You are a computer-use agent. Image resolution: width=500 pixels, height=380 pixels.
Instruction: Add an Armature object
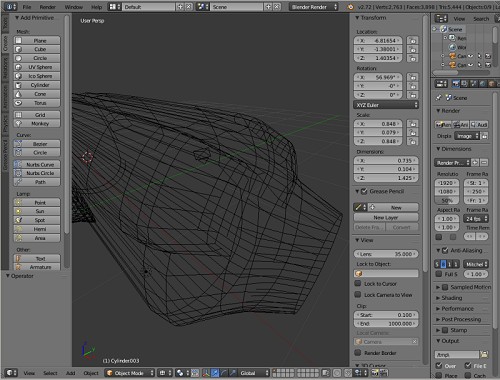click(37, 267)
